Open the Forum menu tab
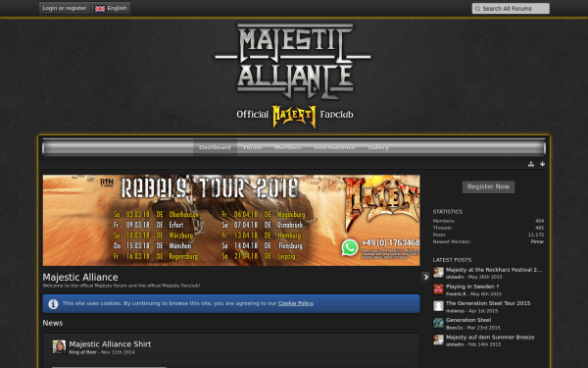The height and width of the screenshot is (368, 588). (x=253, y=147)
